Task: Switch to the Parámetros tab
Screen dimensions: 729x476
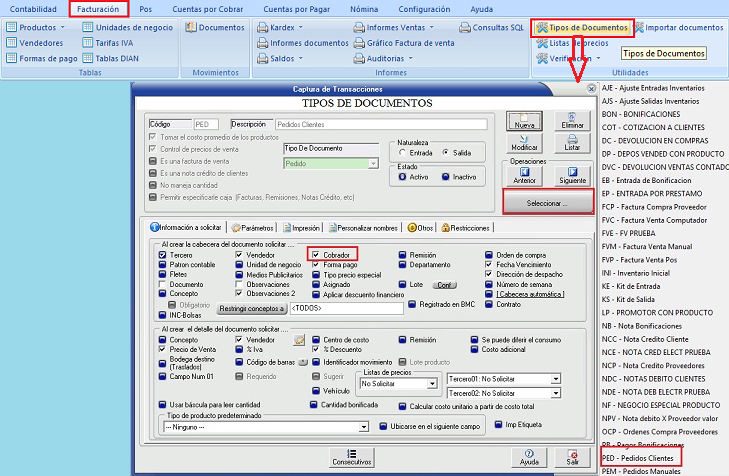Action: coord(255,227)
